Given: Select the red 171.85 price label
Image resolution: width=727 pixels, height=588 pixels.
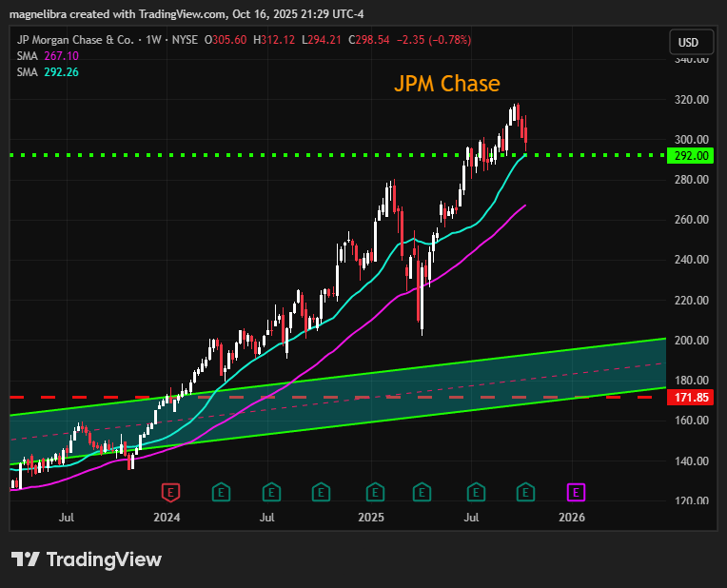Looking at the screenshot, I should tap(691, 398).
